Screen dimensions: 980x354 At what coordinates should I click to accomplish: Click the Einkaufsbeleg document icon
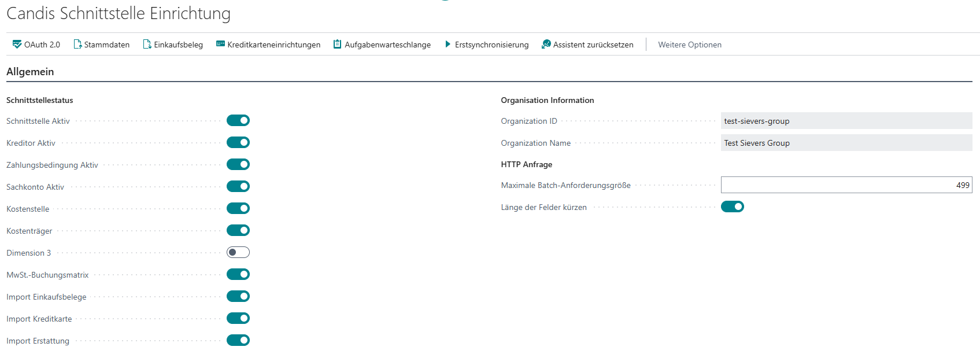pyautogui.click(x=147, y=45)
